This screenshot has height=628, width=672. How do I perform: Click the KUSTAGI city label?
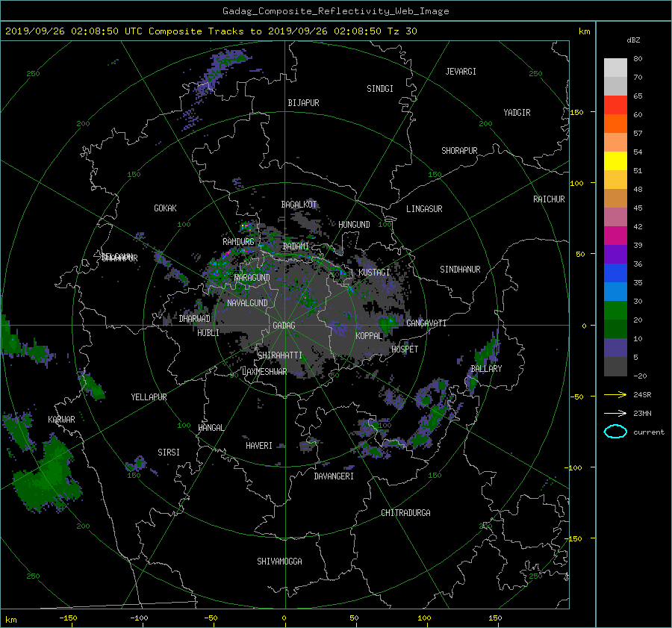tap(374, 273)
